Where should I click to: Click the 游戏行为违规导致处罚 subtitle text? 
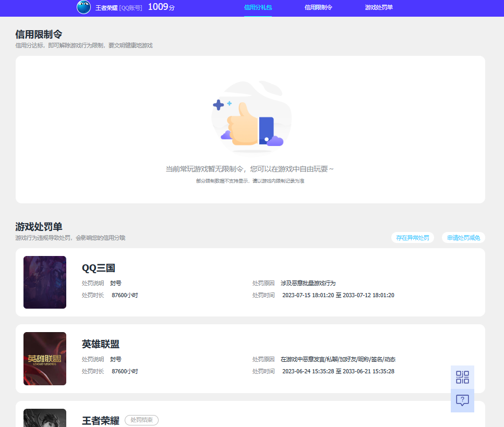pos(70,238)
